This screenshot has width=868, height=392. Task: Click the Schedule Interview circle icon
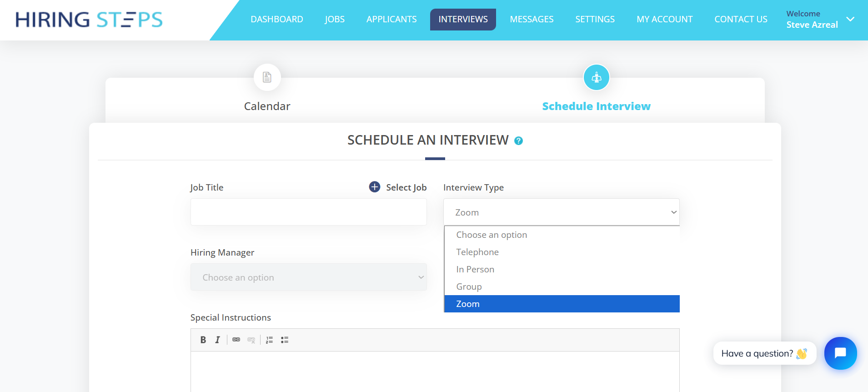[596, 77]
